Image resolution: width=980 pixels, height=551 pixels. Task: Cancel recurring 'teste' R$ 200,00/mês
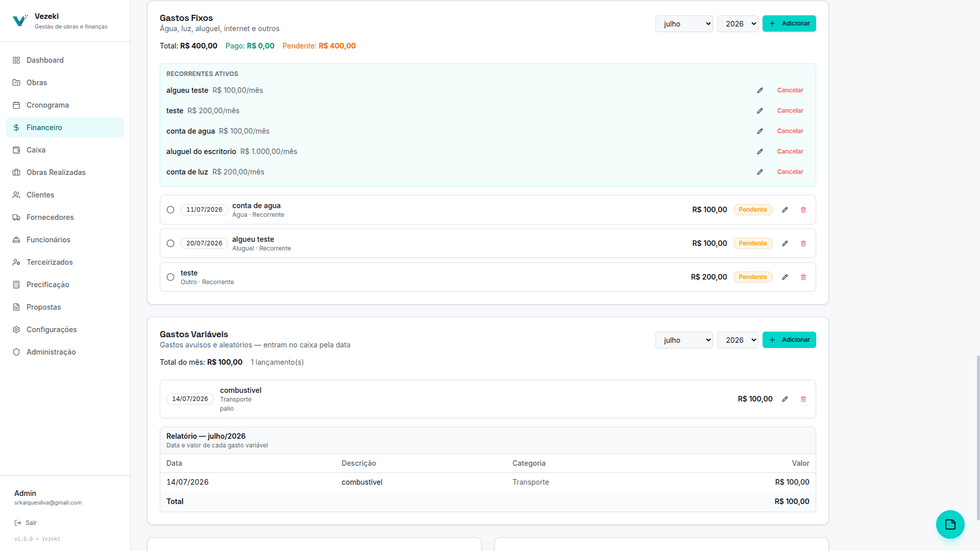(x=790, y=111)
